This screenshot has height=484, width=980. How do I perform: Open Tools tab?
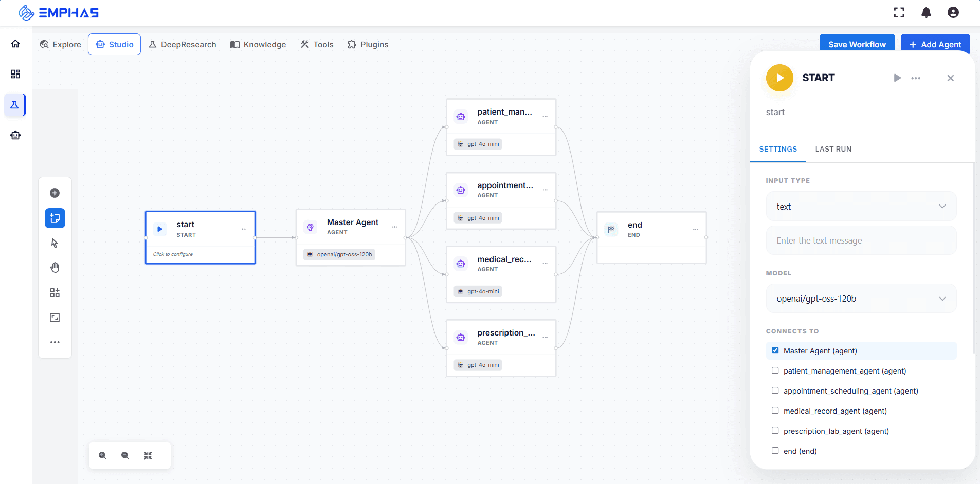(317, 45)
